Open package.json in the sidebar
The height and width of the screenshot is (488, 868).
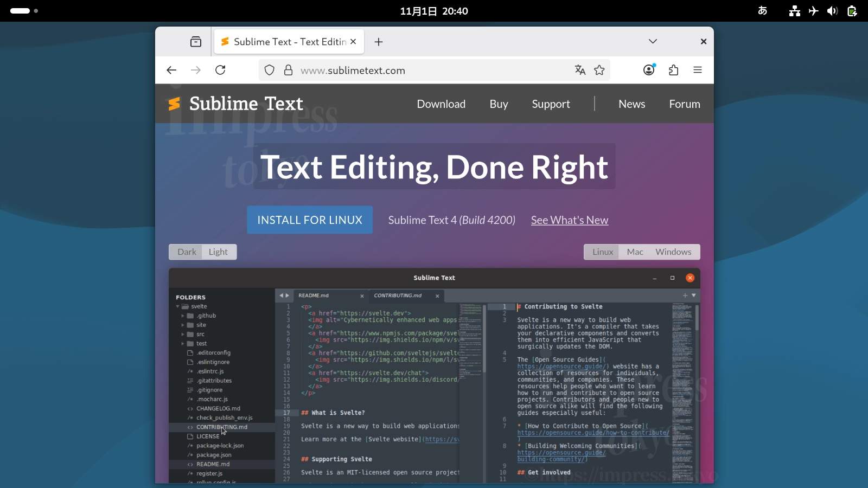point(214,455)
